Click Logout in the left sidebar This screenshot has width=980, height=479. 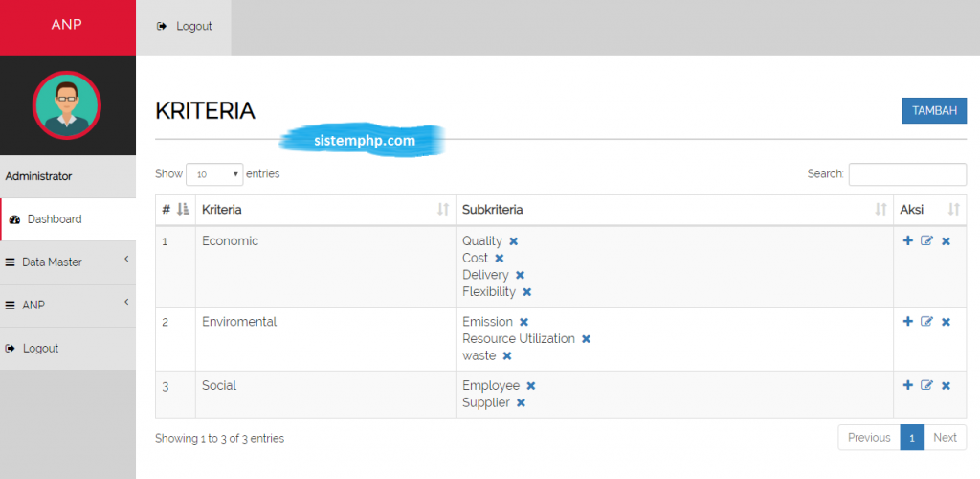[40, 349]
